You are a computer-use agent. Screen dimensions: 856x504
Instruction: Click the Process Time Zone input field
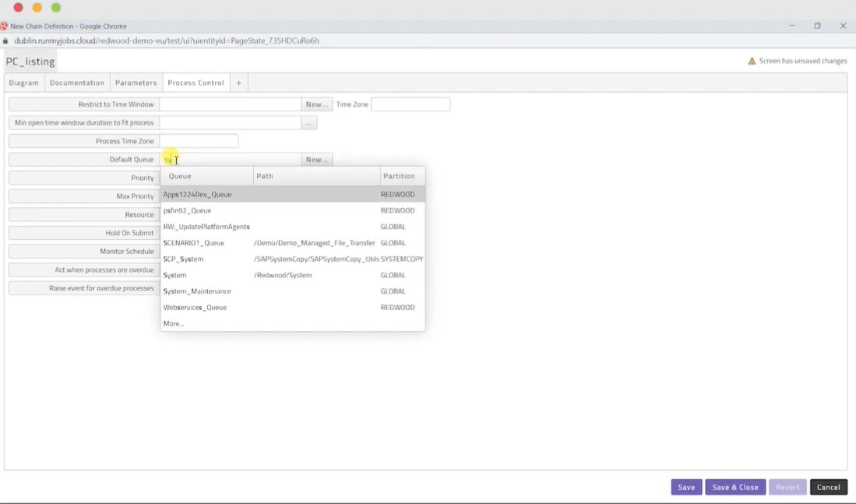(199, 140)
